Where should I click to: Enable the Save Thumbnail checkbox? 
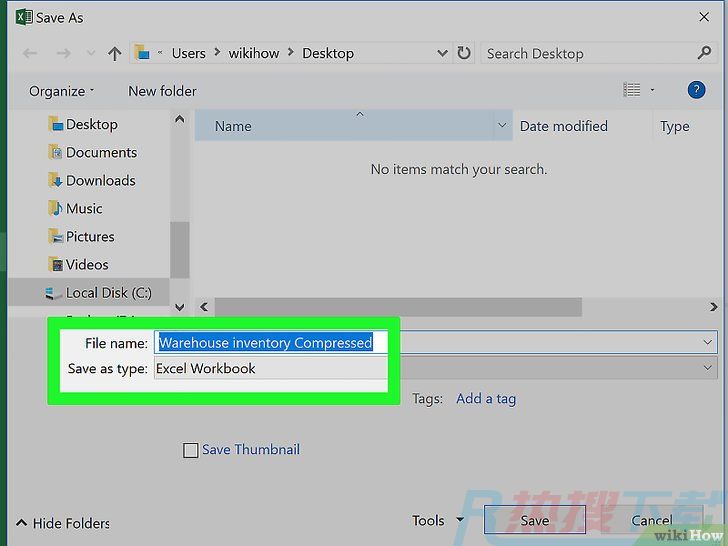tap(191, 450)
